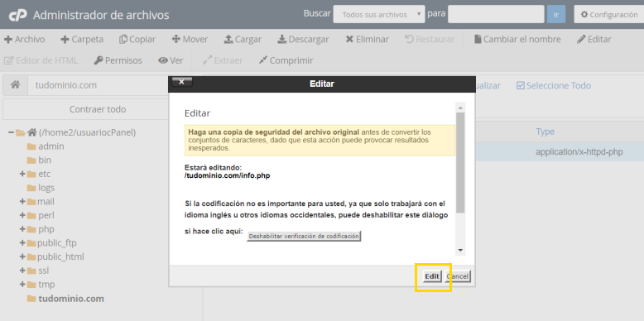Click the cPanel logo icon
This screenshot has width=644, height=321.
(x=18, y=15)
